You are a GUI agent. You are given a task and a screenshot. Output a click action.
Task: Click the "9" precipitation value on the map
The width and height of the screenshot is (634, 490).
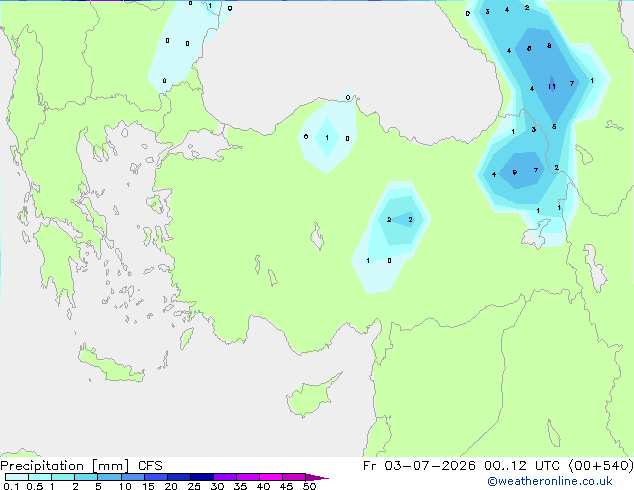click(514, 172)
